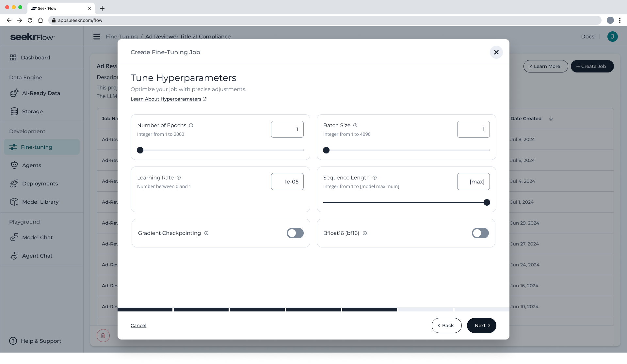
Task: Go to Storage in the sidebar
Action: [x=42, y=111]
